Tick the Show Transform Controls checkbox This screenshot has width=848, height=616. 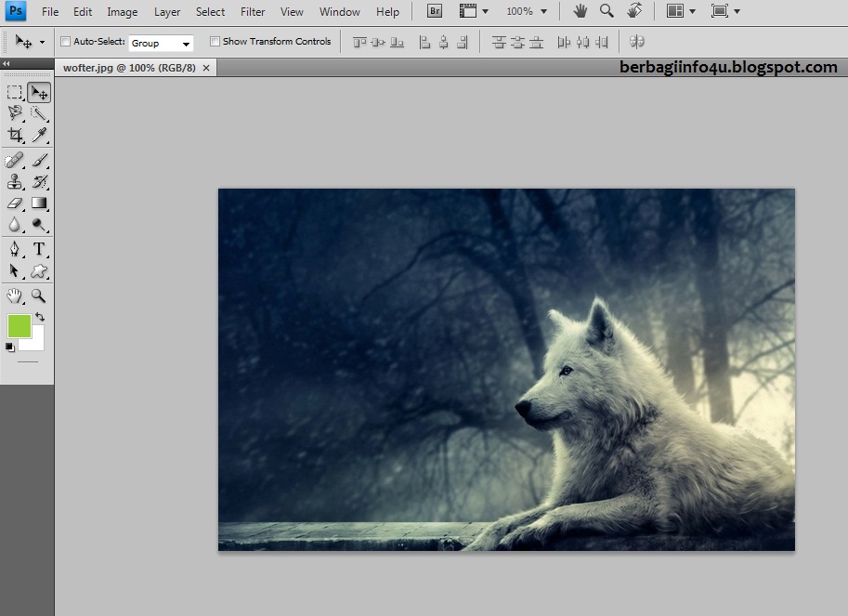pyautogui.click(x=215, y=42)
